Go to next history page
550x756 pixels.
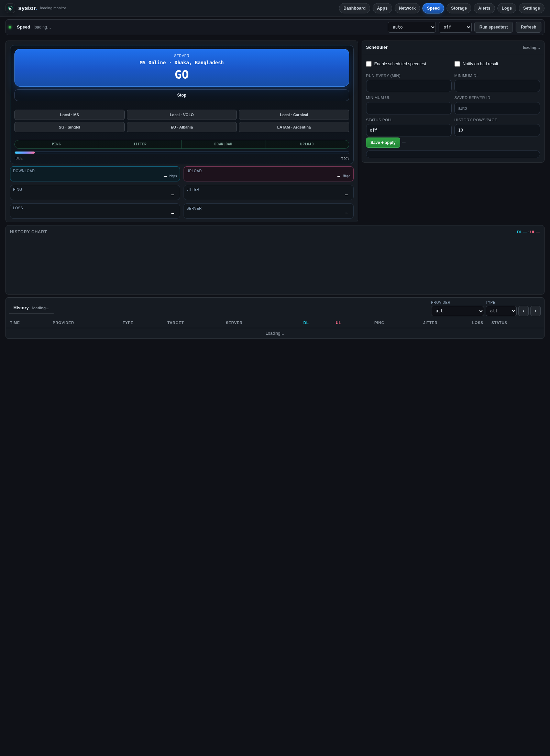pyautogui.click(x=535, y=311)
